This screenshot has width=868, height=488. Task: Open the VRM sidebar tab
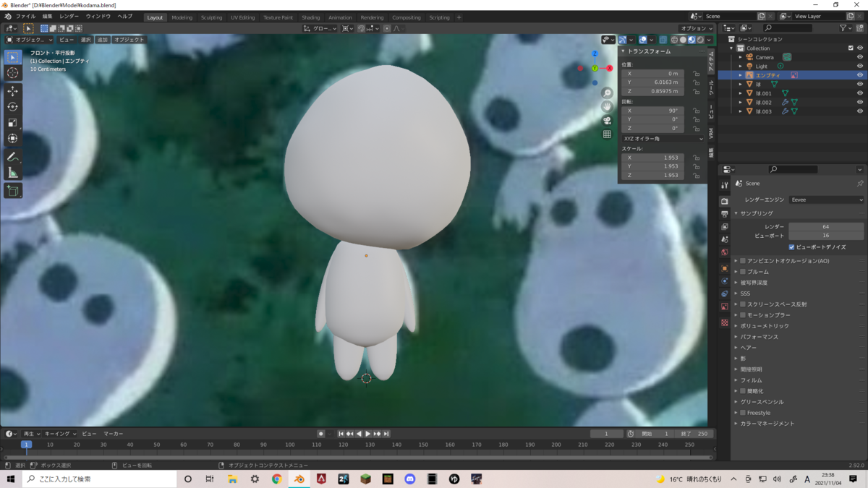(711, 134)
